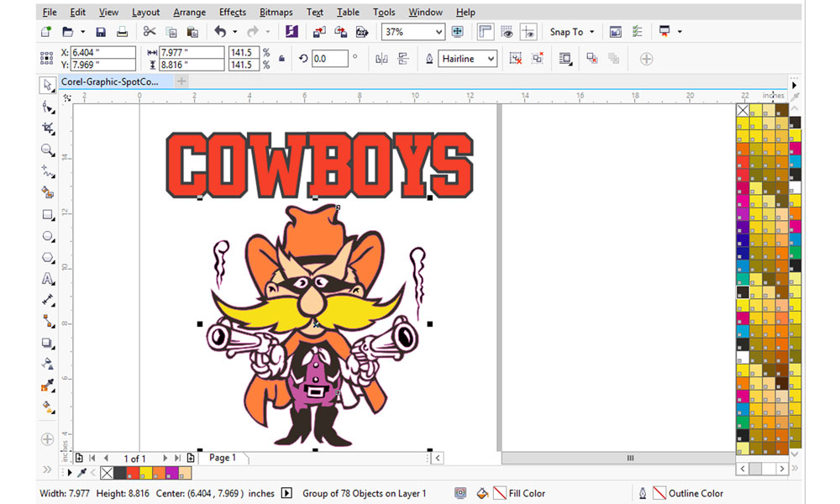Open the application launcher dropdown arrow
The width and height of the screenshot is (840, 504).
point(680,32)
